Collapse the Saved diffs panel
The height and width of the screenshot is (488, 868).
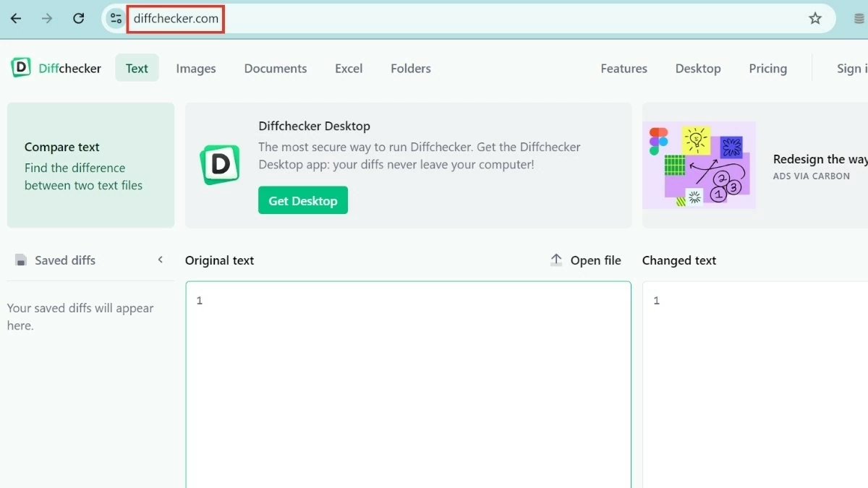click(x=160, y=259)
